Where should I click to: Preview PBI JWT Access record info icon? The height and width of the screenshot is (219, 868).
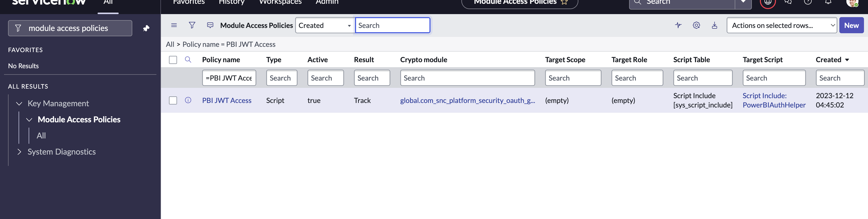pos(188,100)
